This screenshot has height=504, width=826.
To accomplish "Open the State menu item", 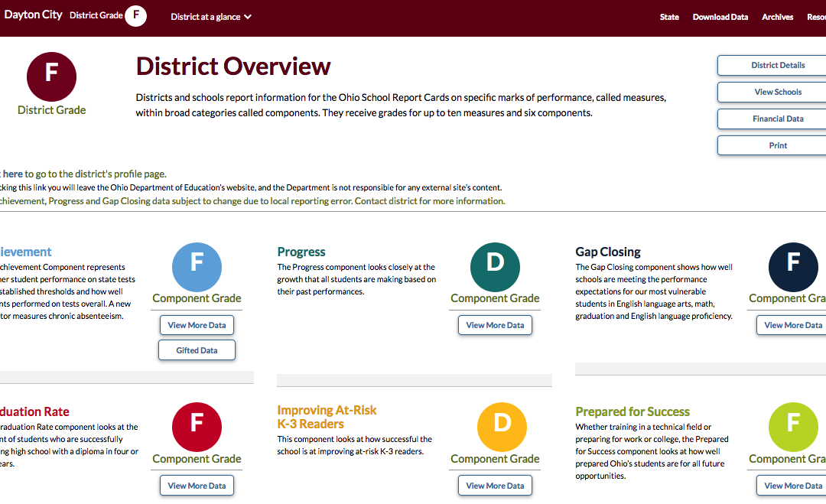I will (669, 17).
